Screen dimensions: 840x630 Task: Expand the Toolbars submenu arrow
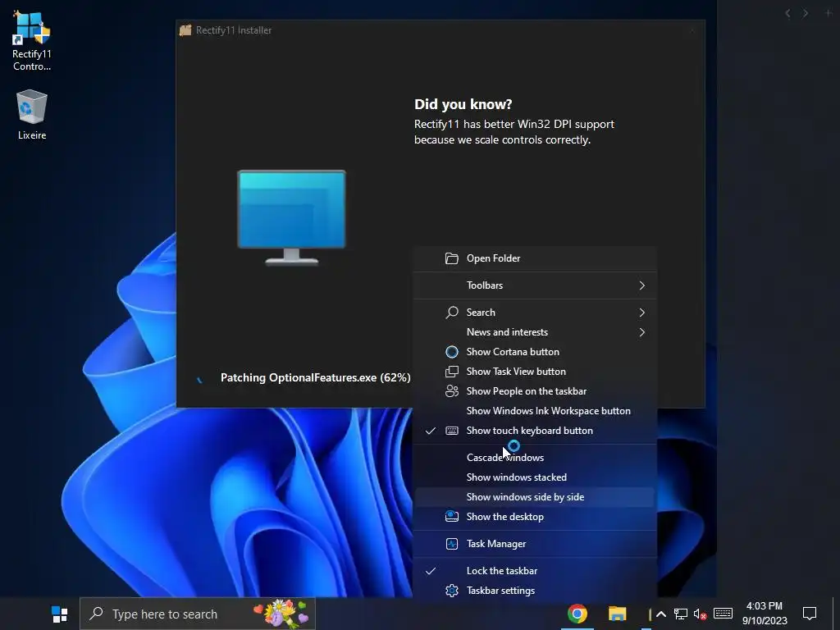click(641, 285)
